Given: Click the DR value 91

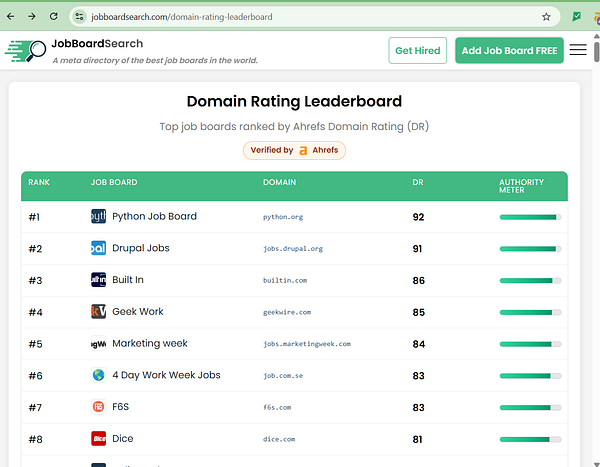Looking at the screenshot, I should [417, 249].
